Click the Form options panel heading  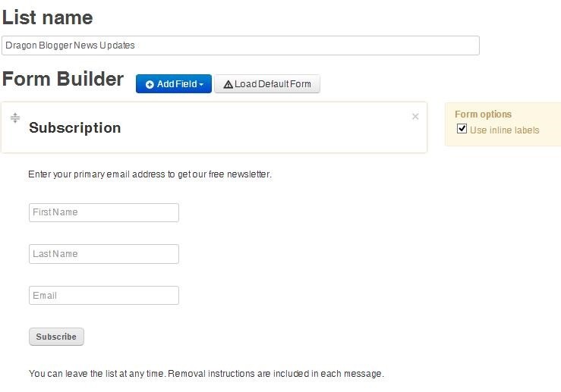point(483,114)
